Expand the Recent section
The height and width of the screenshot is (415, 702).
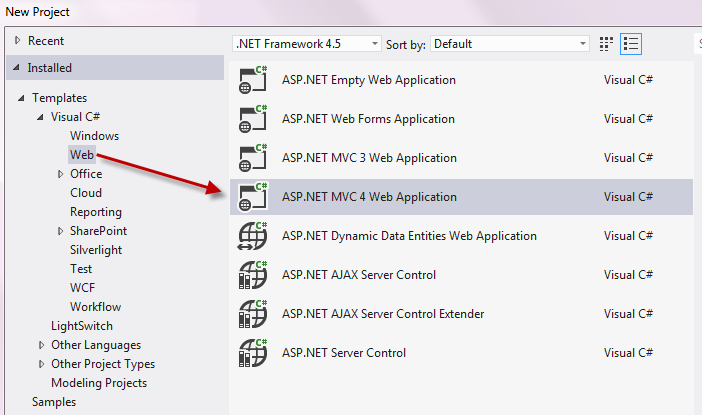17,40
